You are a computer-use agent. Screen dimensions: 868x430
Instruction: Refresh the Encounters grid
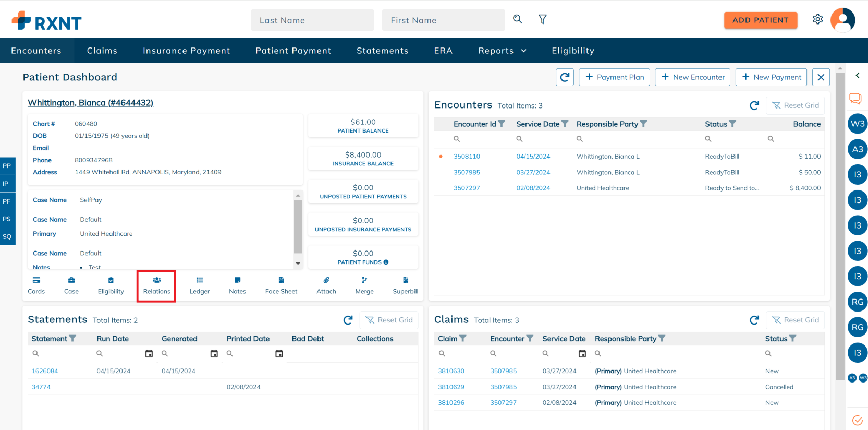[754, 105]
